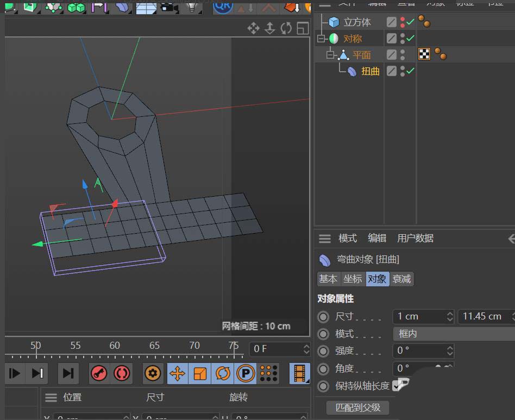Toggle rotation keyframe recording icon
This screenshot has width=515, height=420.
point(223,373)
